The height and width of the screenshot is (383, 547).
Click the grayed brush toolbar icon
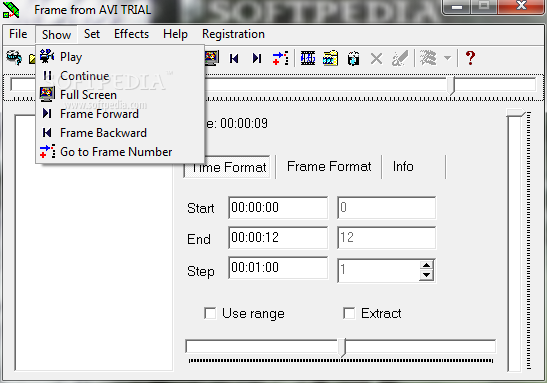click(399, 58)
